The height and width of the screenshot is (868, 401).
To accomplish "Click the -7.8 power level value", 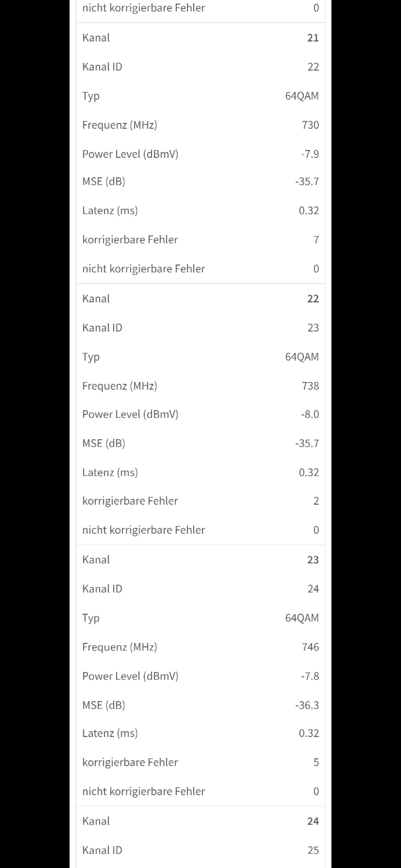I will pos(310,676).
